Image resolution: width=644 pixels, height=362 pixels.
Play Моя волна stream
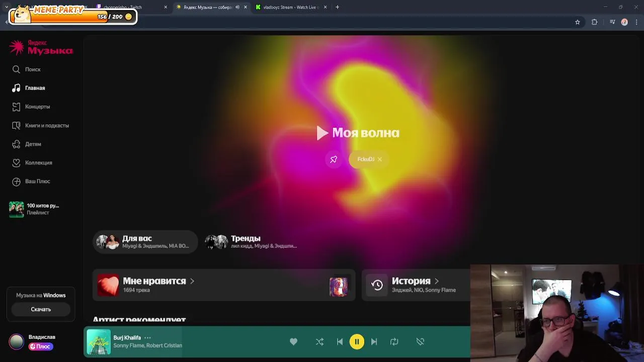click(358, 133)
